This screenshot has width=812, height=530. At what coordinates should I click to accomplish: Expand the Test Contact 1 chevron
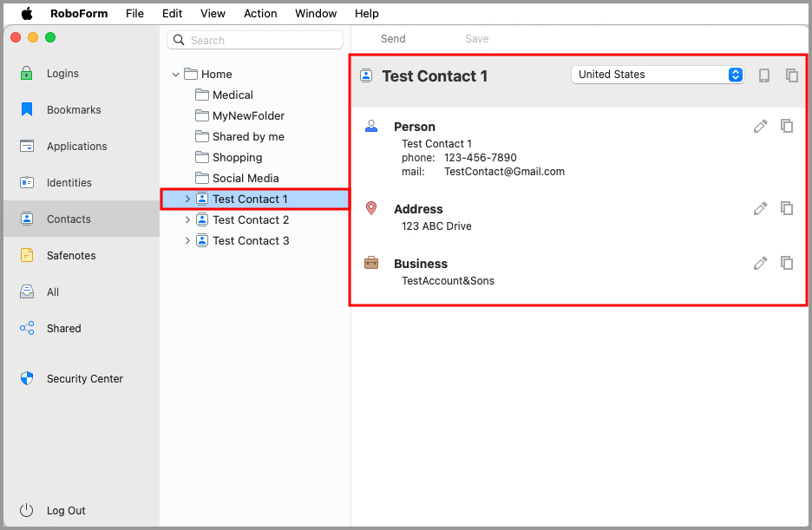[x=187, y=199]
